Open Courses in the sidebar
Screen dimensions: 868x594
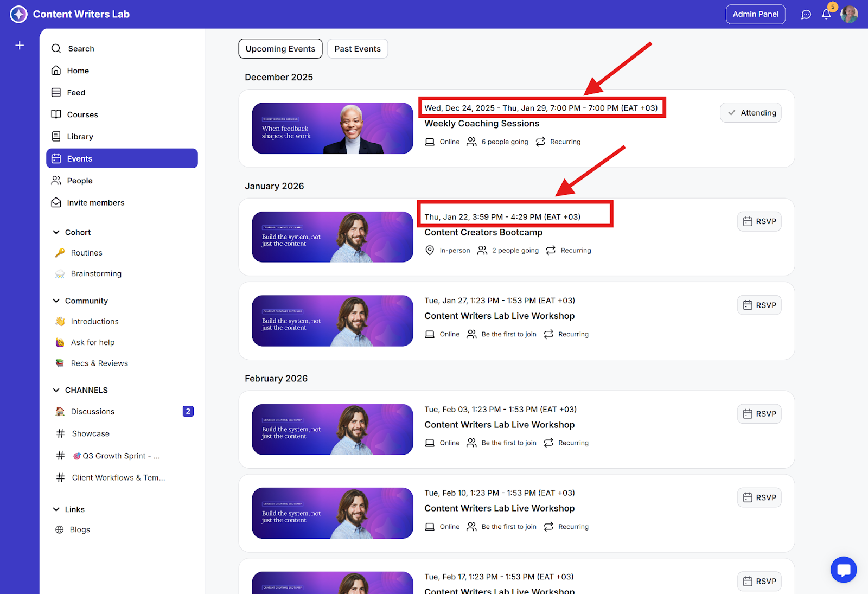[122, 114]
